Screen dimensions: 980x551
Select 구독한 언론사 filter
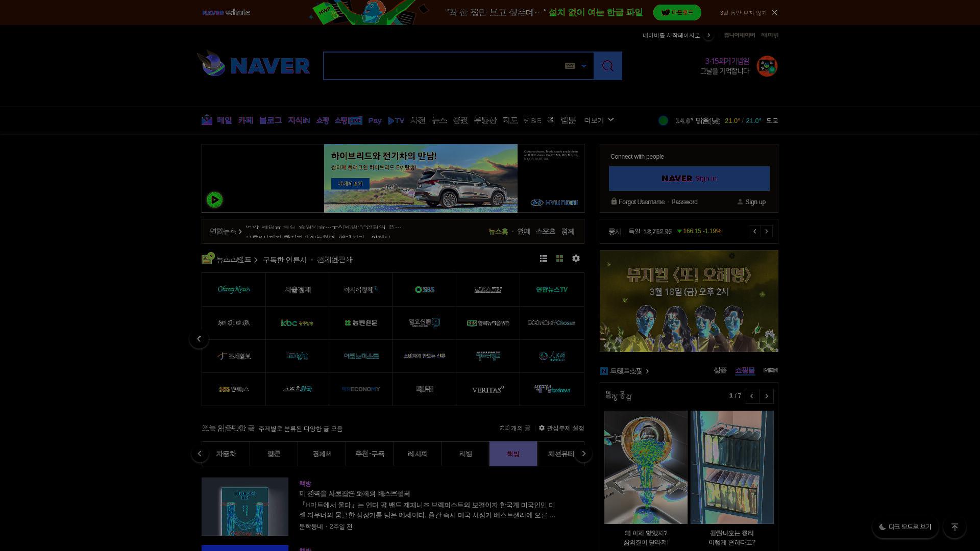click(x=285, y=260)
